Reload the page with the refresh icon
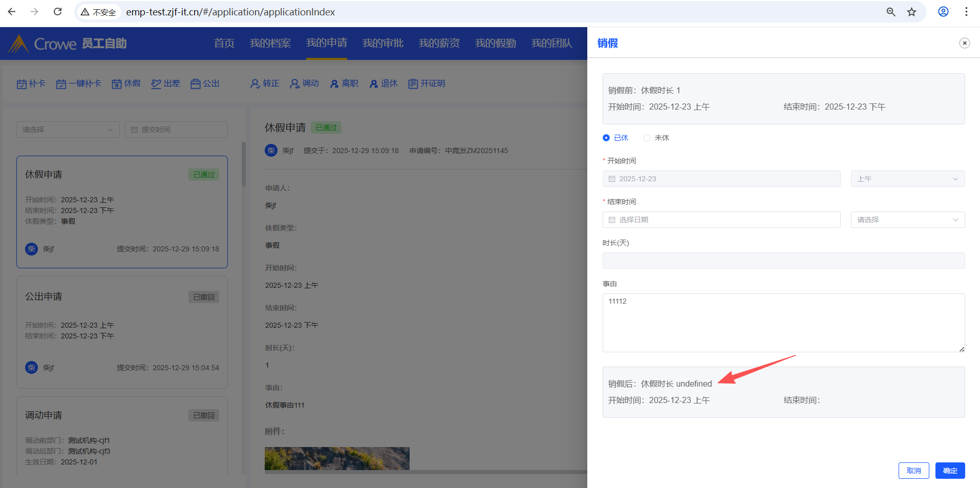Image resolution: width=980 pixels, height=488 pixels. pos(58,12)
